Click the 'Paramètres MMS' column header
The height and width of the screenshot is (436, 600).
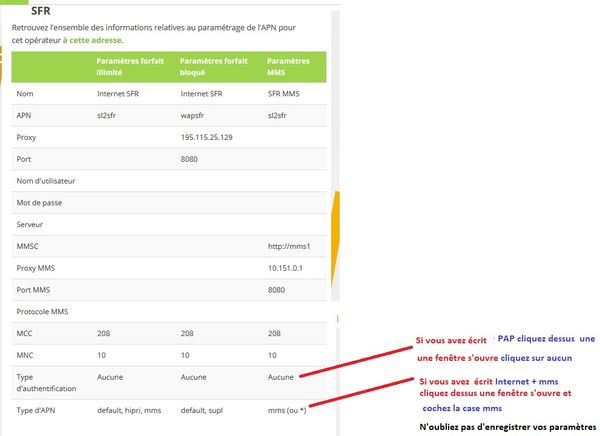288,66
